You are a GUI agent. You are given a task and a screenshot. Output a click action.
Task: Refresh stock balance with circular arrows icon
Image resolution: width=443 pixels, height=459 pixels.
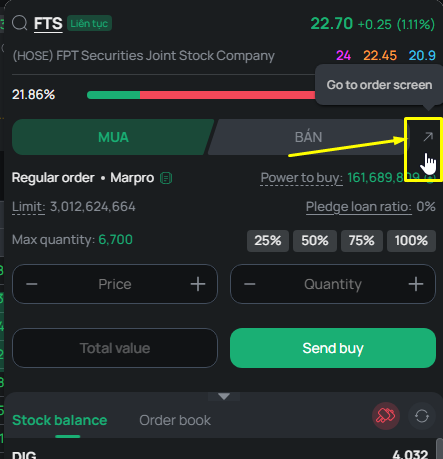click(x=422, y=416)
